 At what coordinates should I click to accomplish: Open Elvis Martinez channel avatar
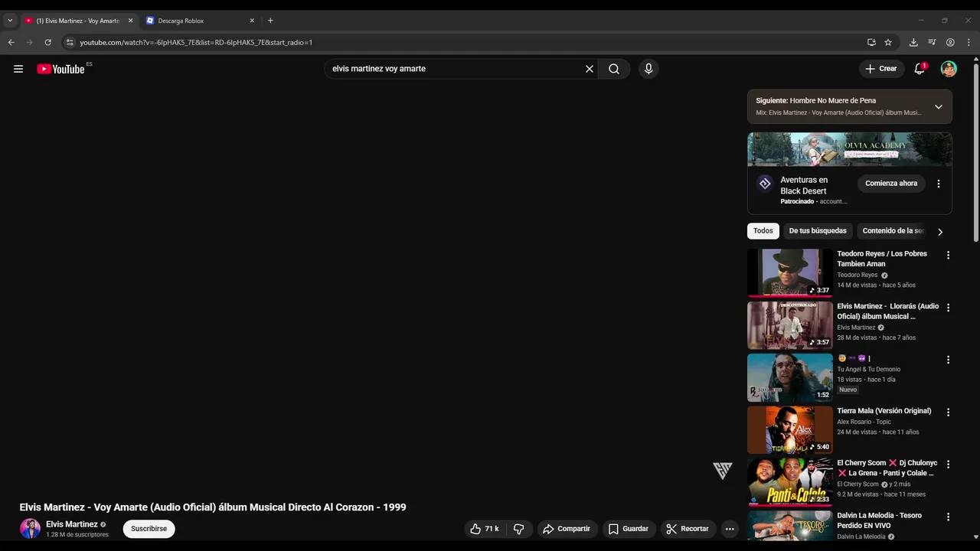pyautogui.click(x=30, y=529)
